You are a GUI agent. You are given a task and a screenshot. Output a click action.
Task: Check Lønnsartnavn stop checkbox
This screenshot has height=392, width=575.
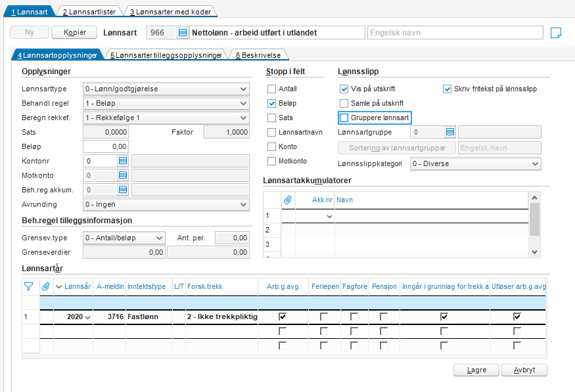coord(272,132)
